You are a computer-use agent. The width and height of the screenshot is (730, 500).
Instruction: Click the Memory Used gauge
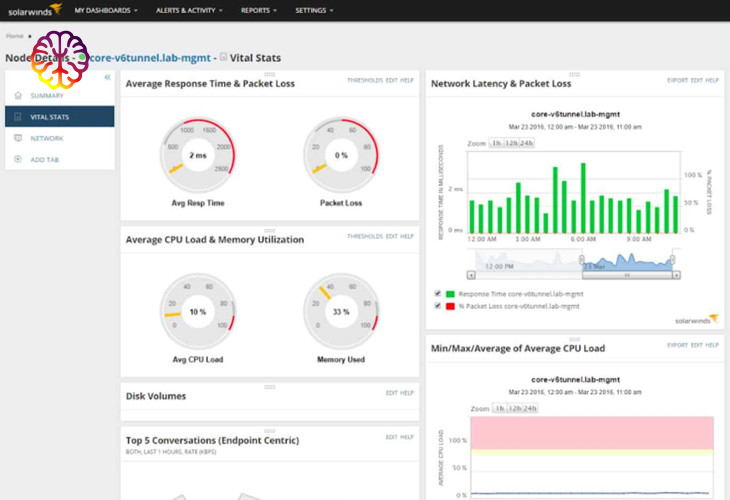341,311
